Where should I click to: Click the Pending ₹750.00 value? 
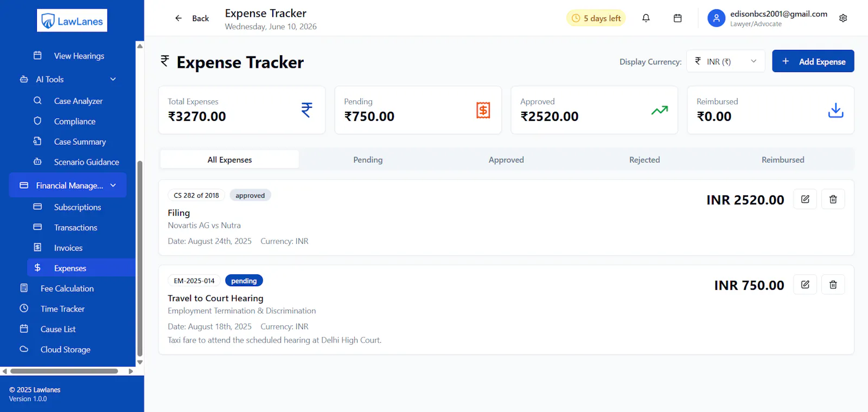369,116
